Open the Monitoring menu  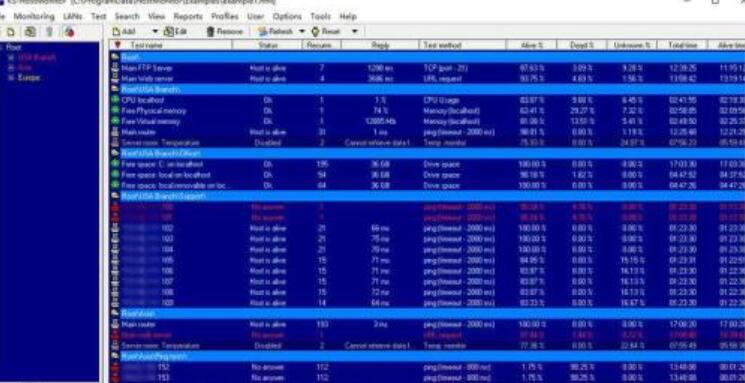pos(34,16)
